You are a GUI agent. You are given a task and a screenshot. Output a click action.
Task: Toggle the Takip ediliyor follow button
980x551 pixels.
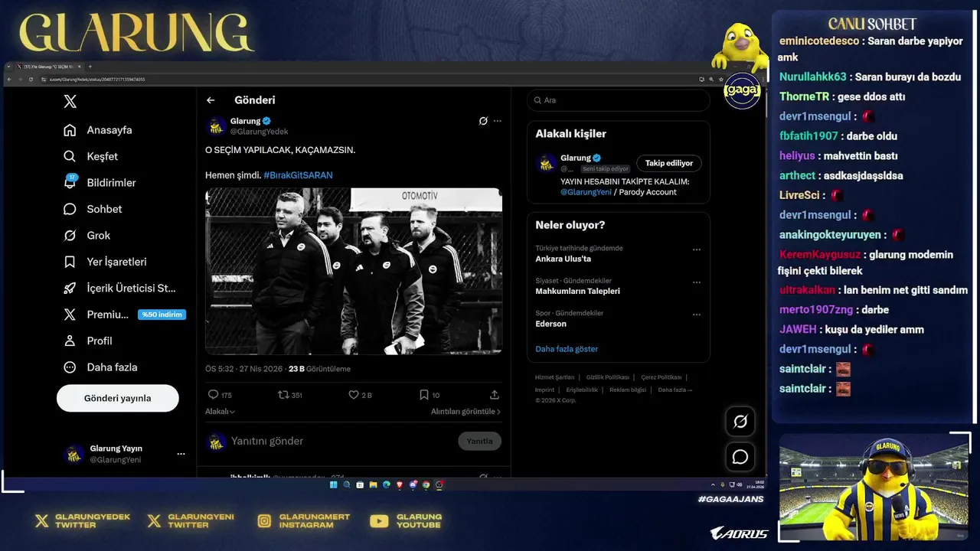[x=668, y=163]
